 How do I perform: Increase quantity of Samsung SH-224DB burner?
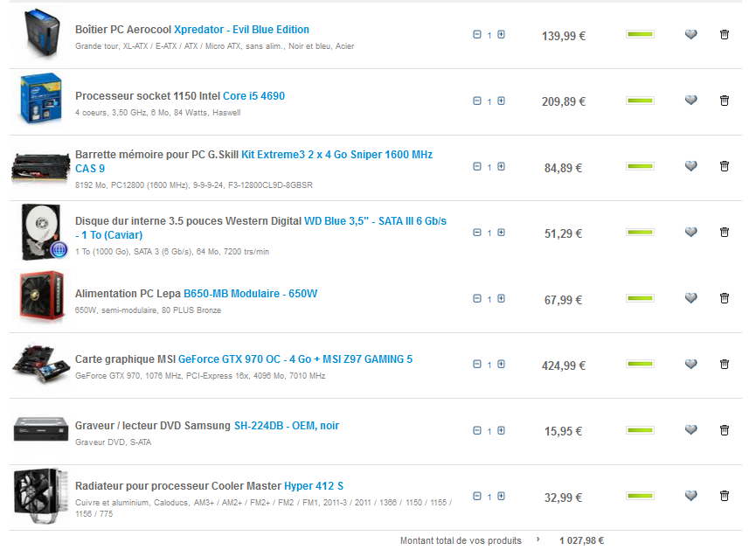click(501, 430)
